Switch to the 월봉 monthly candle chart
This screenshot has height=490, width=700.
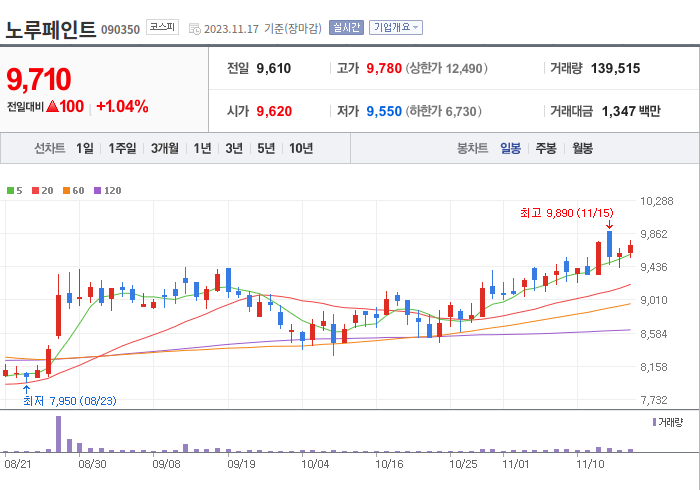(583, 148)
